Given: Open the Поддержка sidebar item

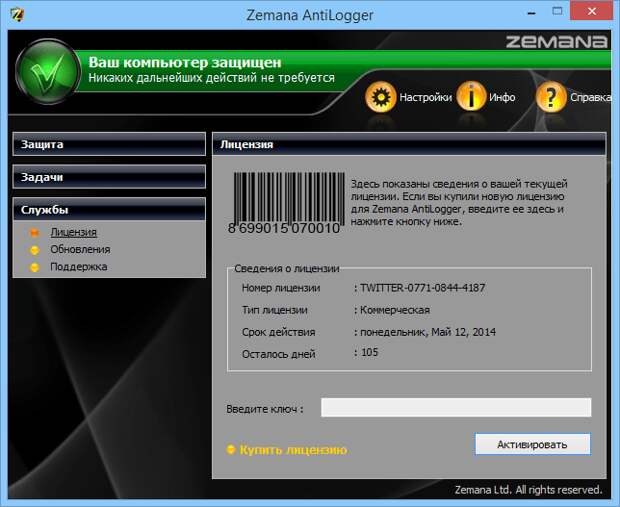Looking at the screenshot, I should pos(79,267).
